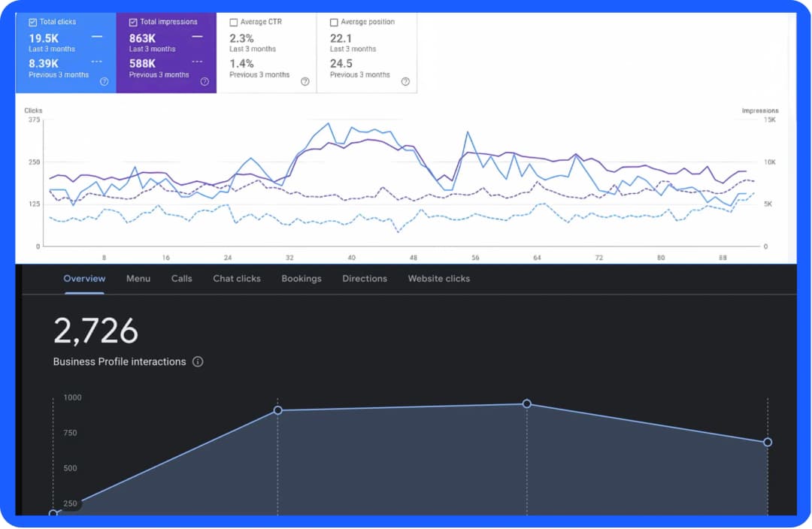Select the Directions tab
Image resolution: width=812 pixels, height=529 pixels.
point(365,279)
